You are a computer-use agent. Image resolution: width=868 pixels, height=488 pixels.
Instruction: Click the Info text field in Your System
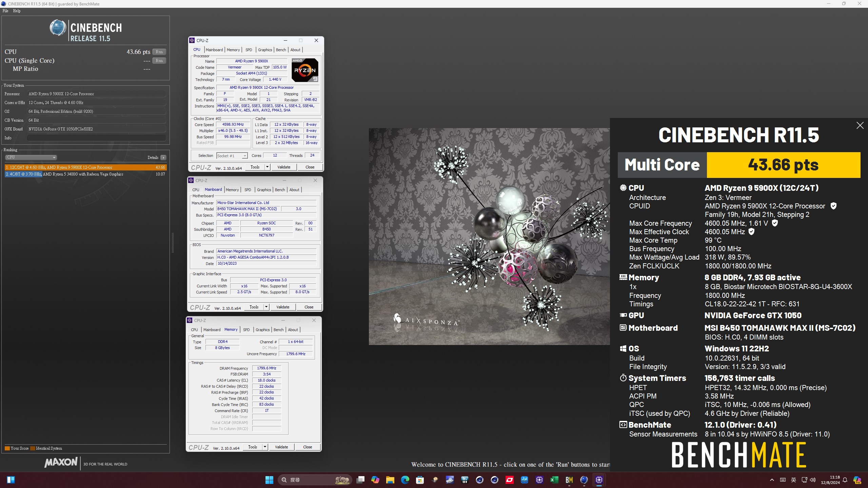(x=97, y=138)
